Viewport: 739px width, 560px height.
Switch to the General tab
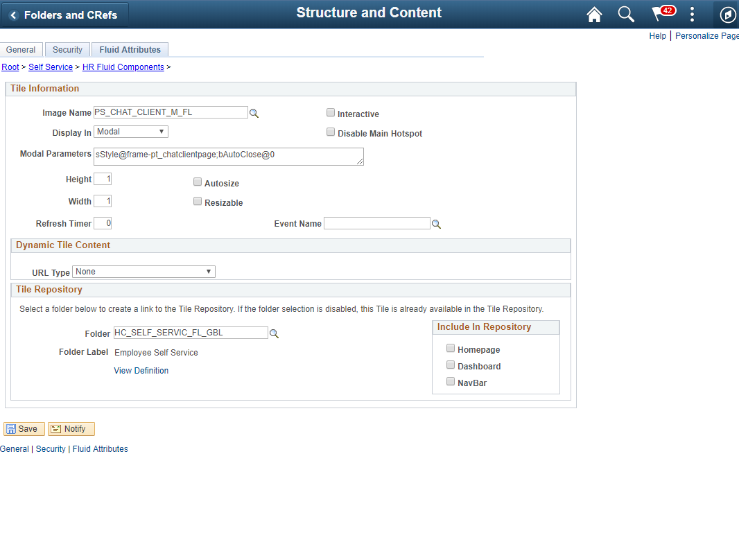pos(21,49)
